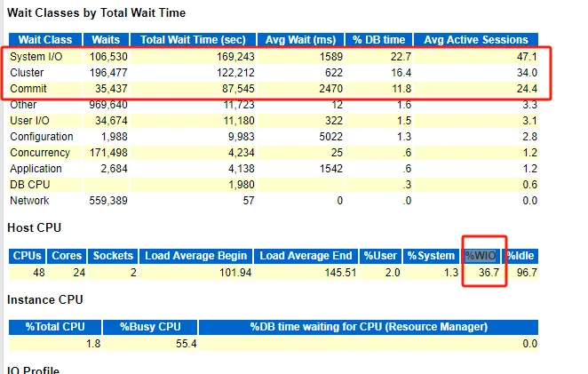Click the 96.7 %Idle value

pos(527,273)
